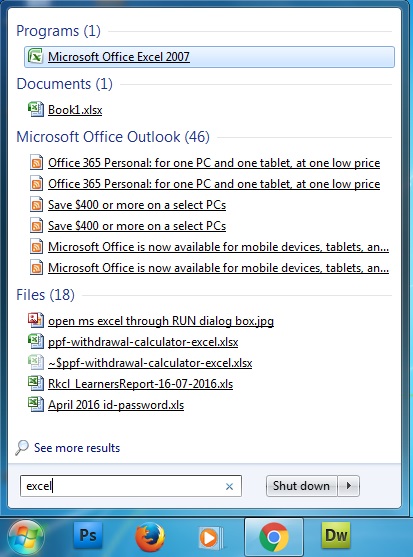Screen dimensions: 413x557
Task: Click the Shut down button
Action: pos(301,486)
